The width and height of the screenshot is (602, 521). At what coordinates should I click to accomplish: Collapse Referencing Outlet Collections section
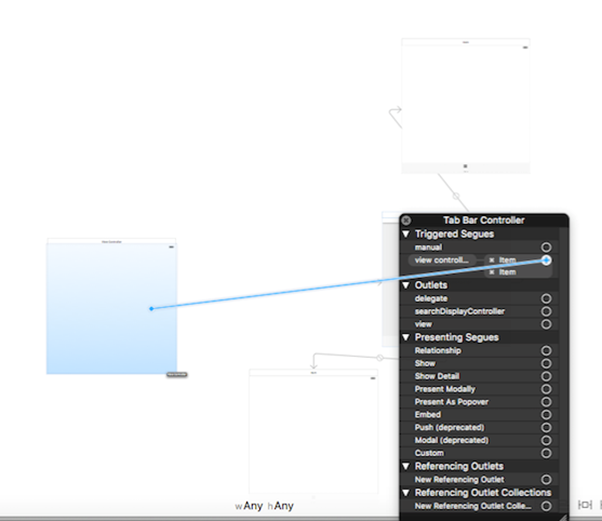tap(406, 493)
